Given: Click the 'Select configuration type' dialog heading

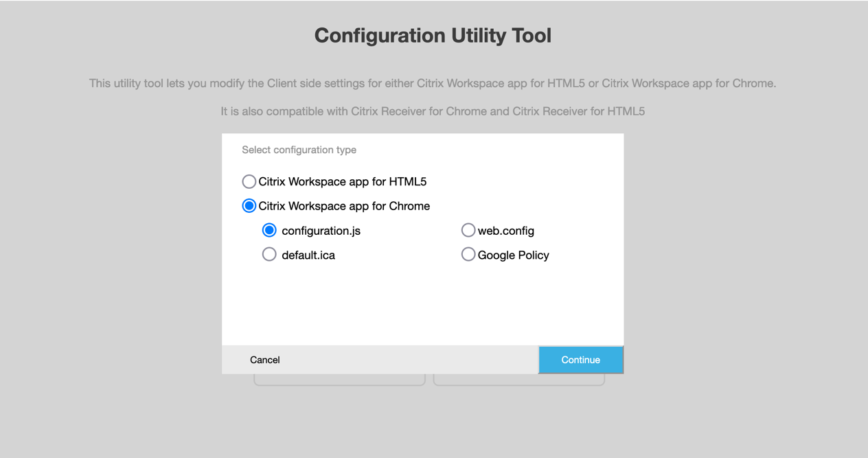Looking at the screenshot, I should tap(299, 150).
